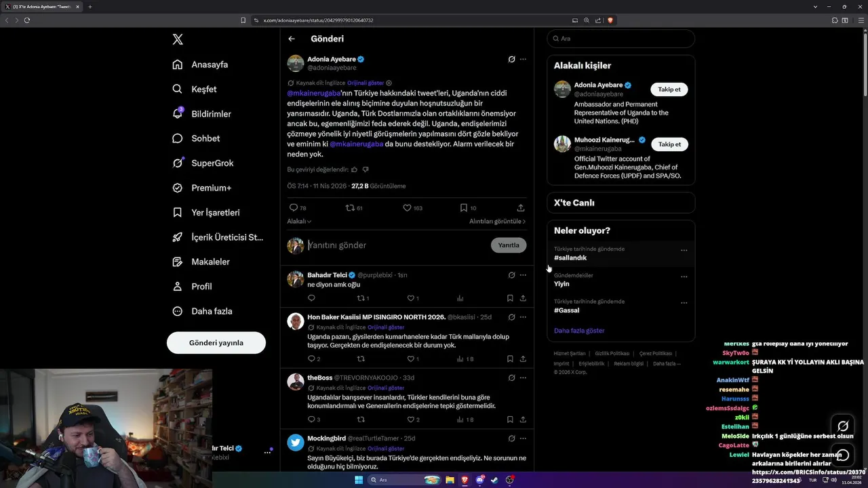Click the Yanıtını gönder reply field
This screenshot has width=868, height=488.
397,245
